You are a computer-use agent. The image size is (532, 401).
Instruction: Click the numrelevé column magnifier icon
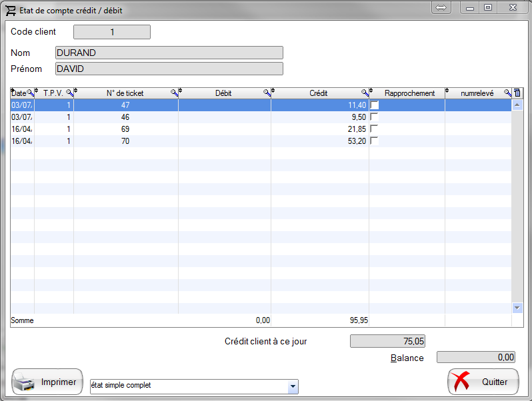507,93
